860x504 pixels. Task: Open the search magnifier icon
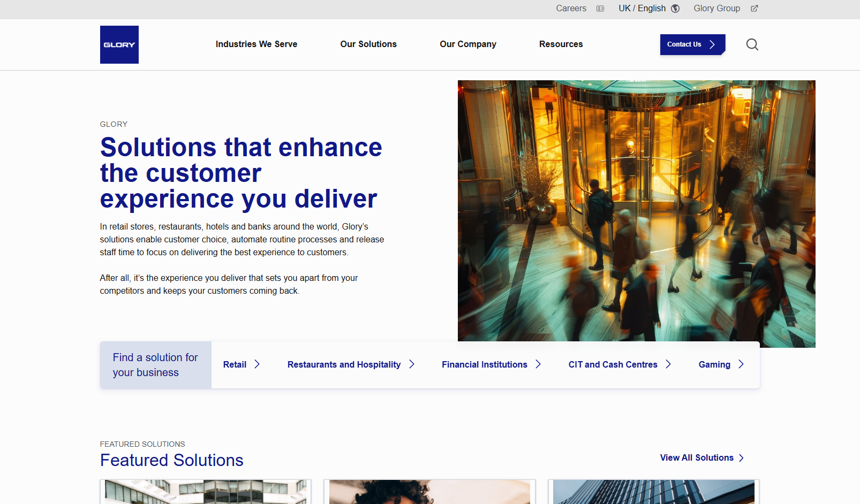(x=752, y=44)
